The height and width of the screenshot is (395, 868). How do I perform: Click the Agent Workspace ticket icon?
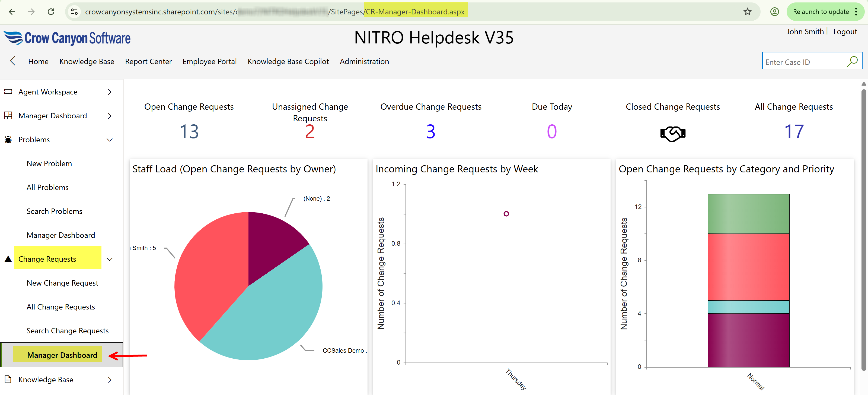click(x=8, y=91)
